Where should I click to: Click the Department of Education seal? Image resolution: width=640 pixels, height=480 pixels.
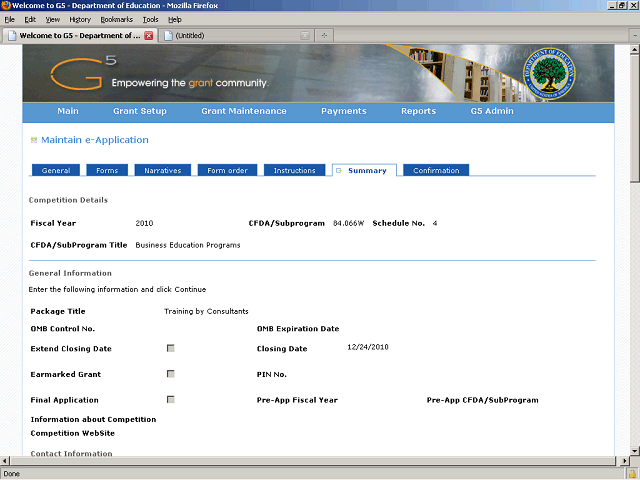point(549,73)
